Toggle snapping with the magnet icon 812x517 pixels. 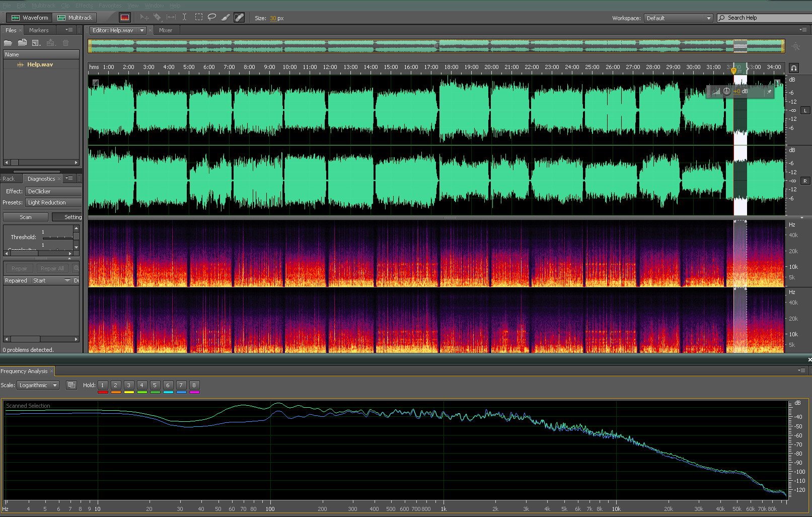[x=793, y=68]
